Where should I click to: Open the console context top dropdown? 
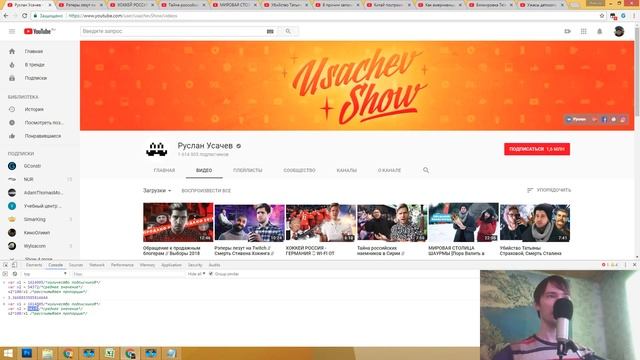(x=45, y=274)
